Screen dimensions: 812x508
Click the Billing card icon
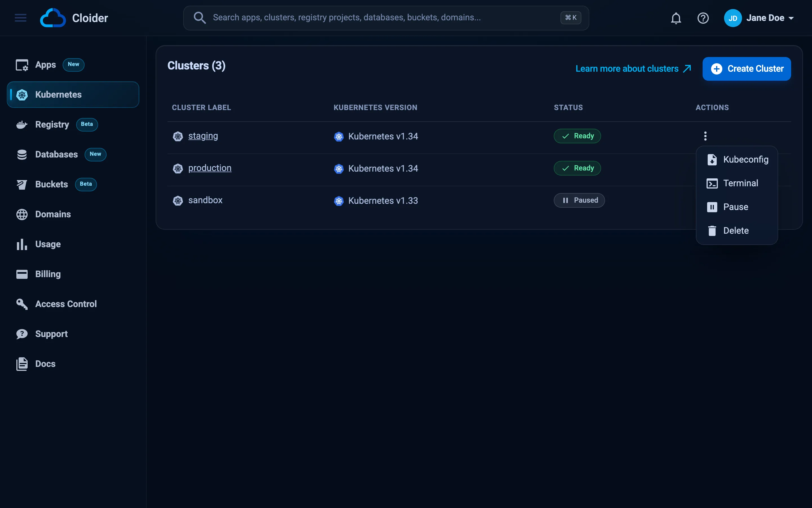click(22, 274)
